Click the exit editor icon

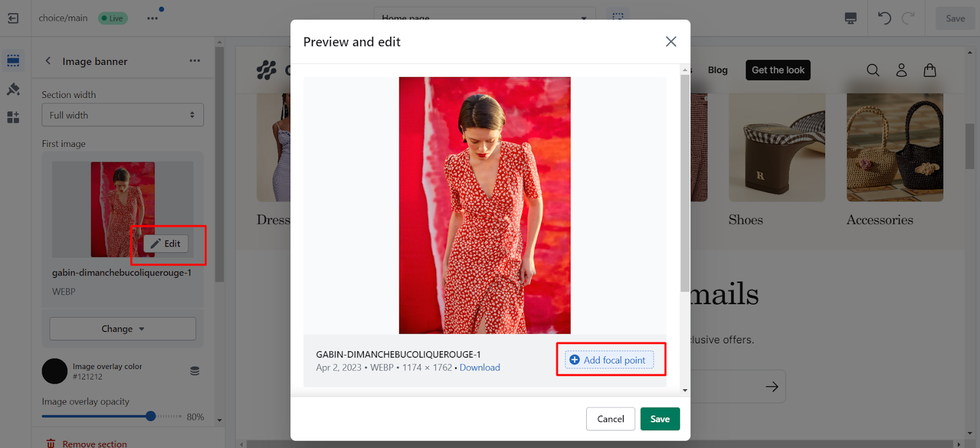[13, 18]
